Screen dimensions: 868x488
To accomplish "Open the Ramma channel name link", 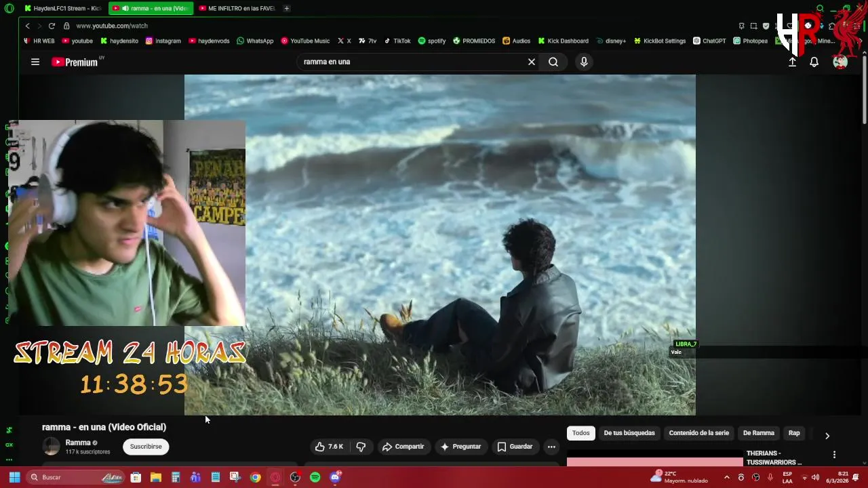I will 78,443.
